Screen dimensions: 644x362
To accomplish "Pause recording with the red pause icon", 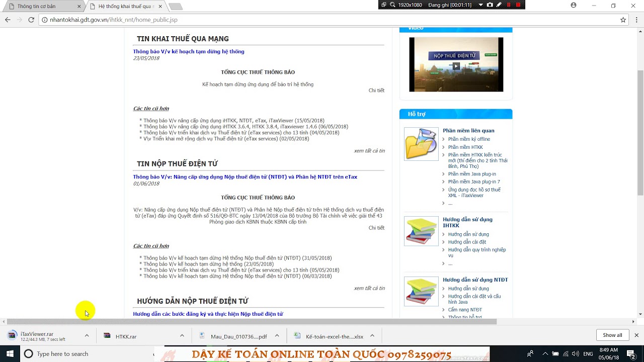I will pos(509,5).
